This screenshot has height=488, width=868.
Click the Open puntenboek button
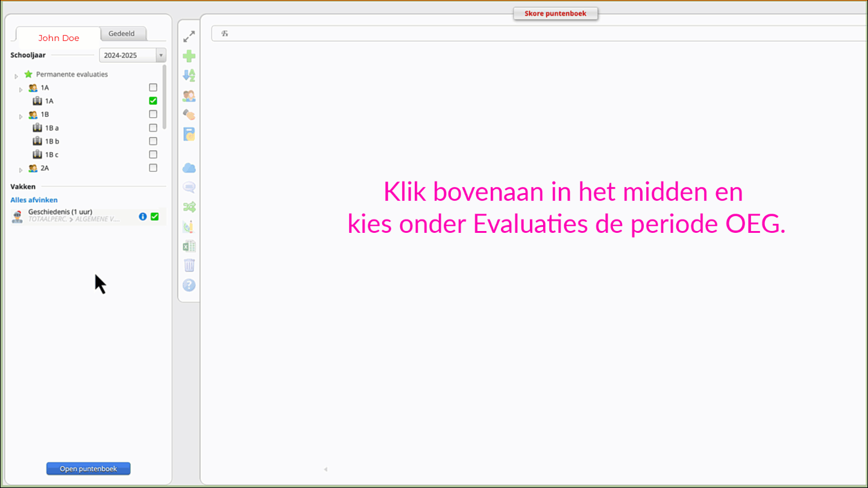point(88,469)
